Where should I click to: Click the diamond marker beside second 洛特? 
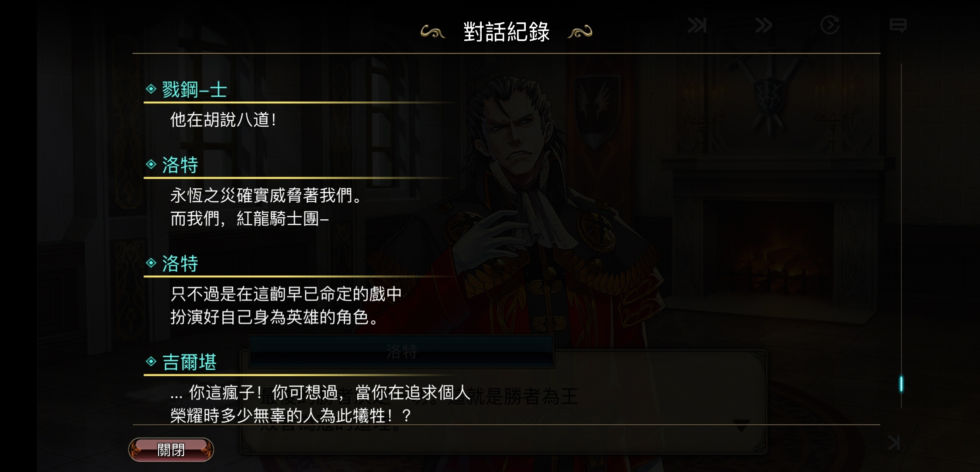(151, 263)
